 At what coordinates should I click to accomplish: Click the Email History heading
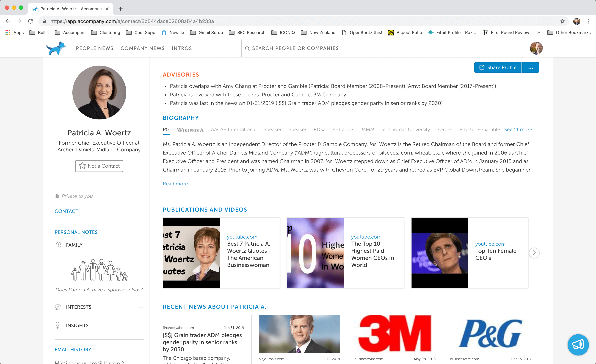[x=73, y=349]
